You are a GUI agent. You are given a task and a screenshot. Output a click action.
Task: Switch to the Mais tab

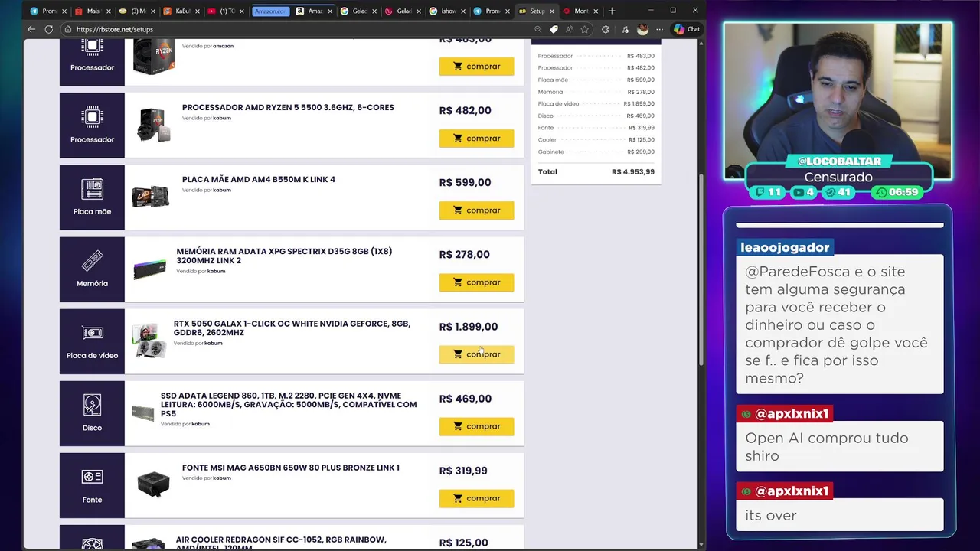click(92, 11)
